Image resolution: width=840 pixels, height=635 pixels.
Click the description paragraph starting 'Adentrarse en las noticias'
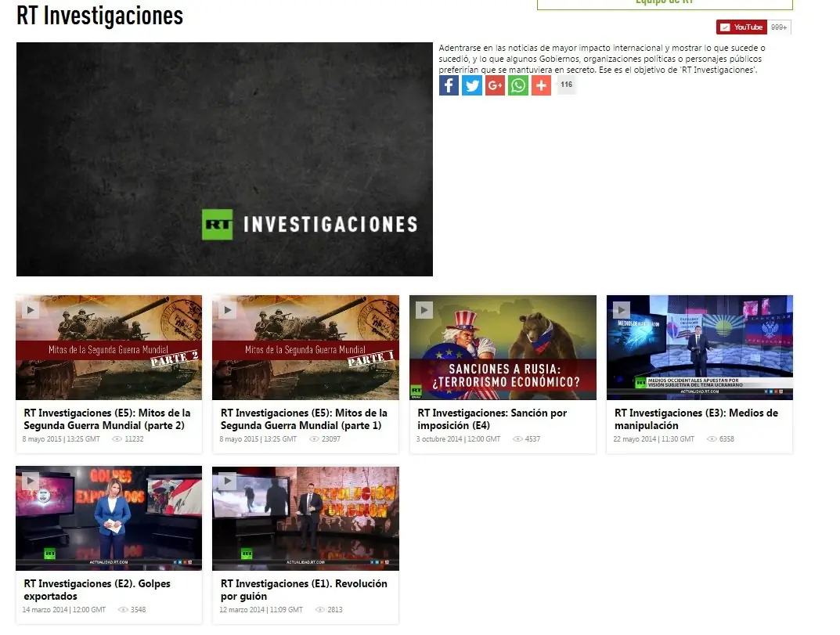point(602,59)
